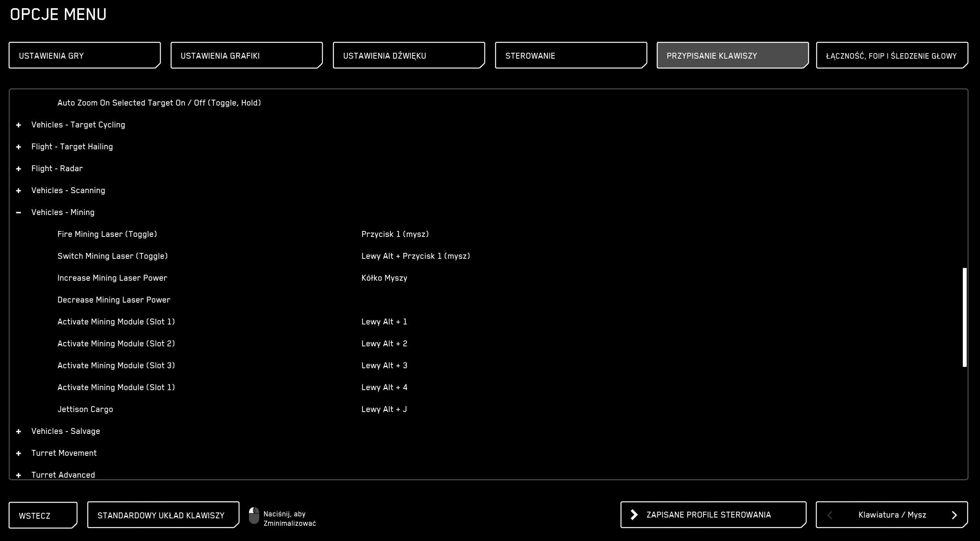Open the Ustawienia Dźwięku tab
The image size is (980, 541).
(x=409, y=55)
